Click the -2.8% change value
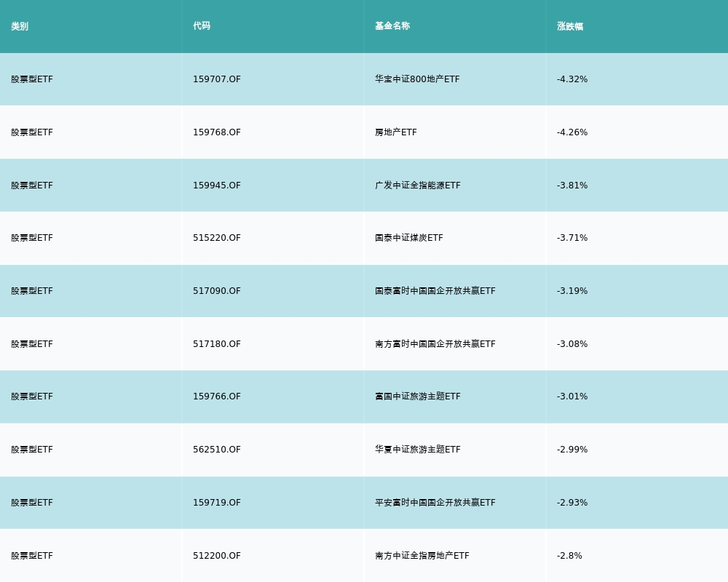728x582 pixels. pos(569,556)
